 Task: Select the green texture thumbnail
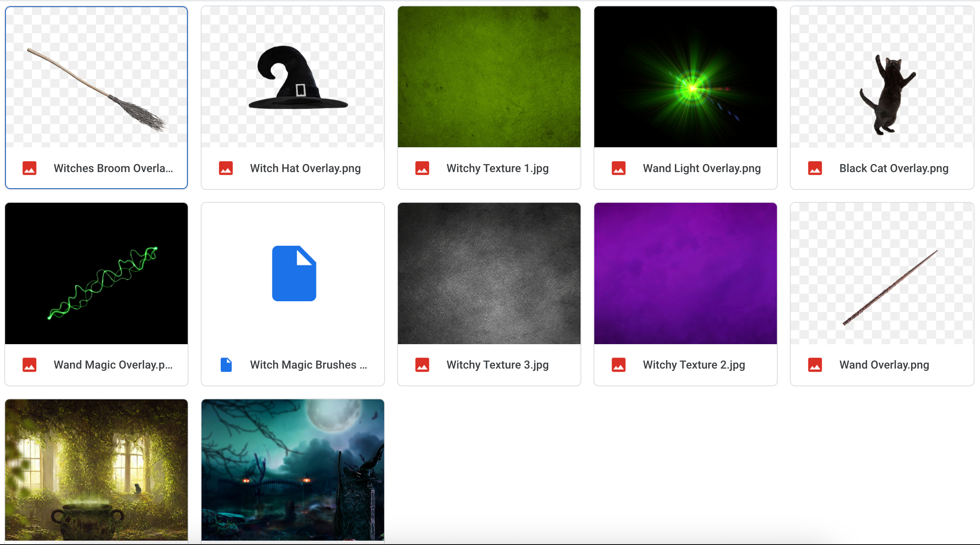point(489,77)
